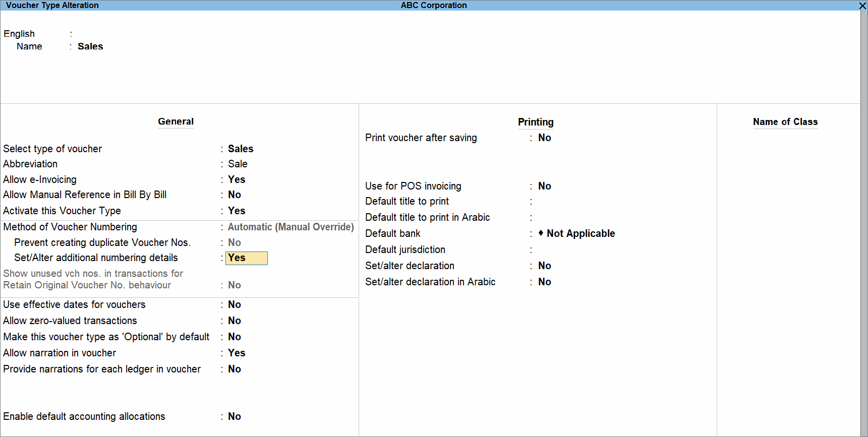Toggle Retain Original Voucher No. behaviour value
The width and height of the screenshot is (868, 437).
pyautogui.click(x=235, y=285)
